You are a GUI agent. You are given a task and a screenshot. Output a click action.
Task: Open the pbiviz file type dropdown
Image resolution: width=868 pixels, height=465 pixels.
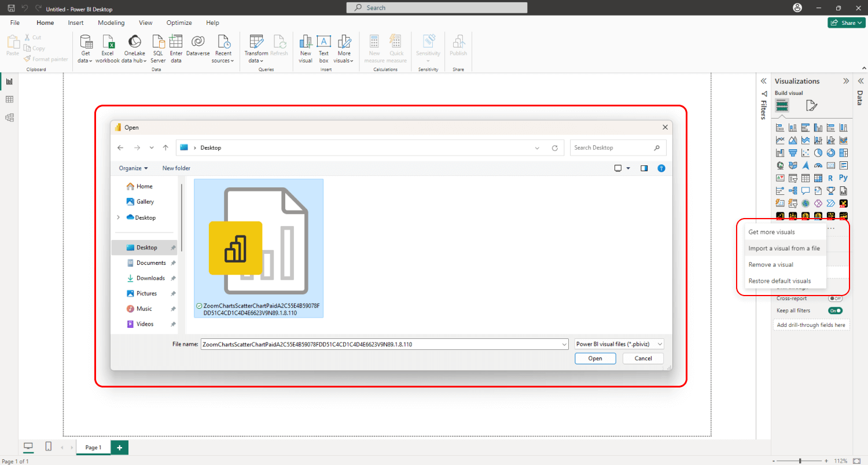(x=618, y=344)
